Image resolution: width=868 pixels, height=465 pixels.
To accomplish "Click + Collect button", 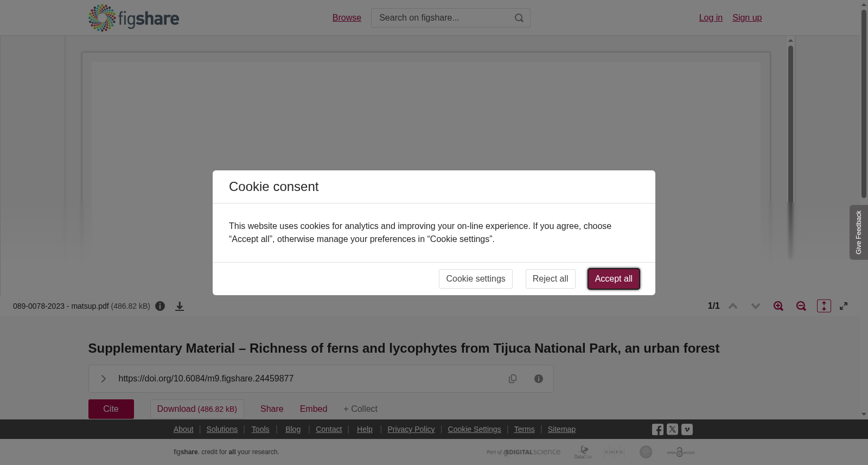I will 360,409.
